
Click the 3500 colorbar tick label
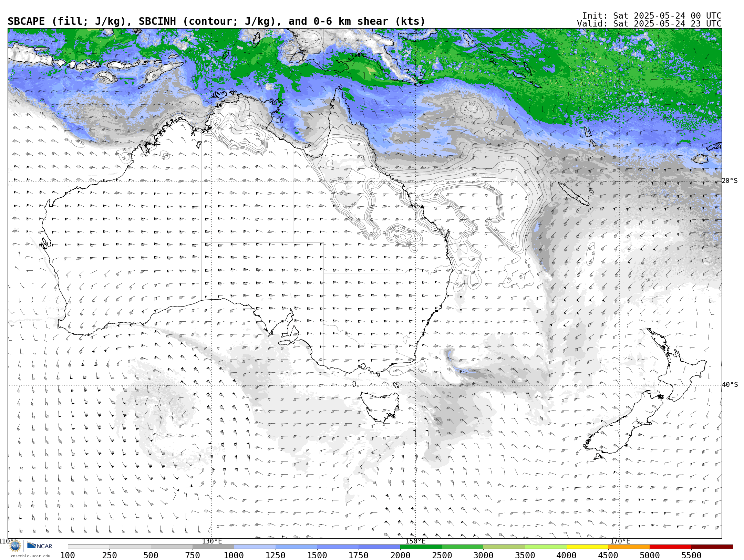[525, 555]
